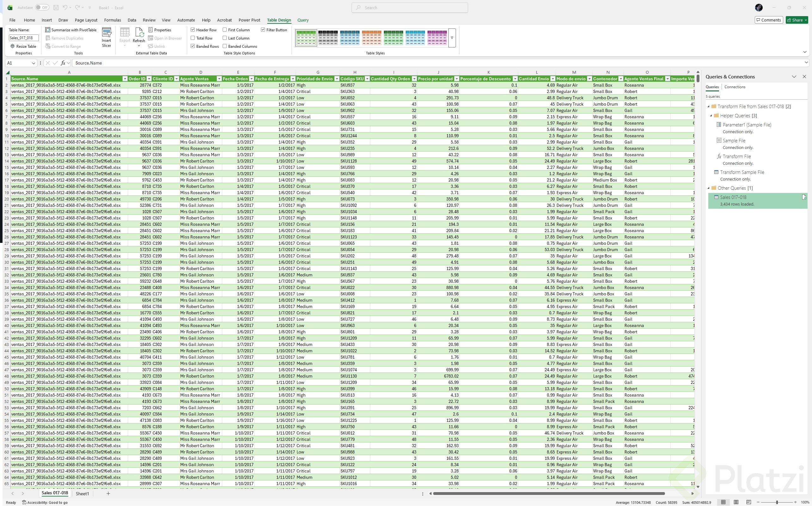This screenshot has width=812, height=506.
Task: Collapse the Helper Queries folder
Action: pyautogui.click(x=711, y=115)
